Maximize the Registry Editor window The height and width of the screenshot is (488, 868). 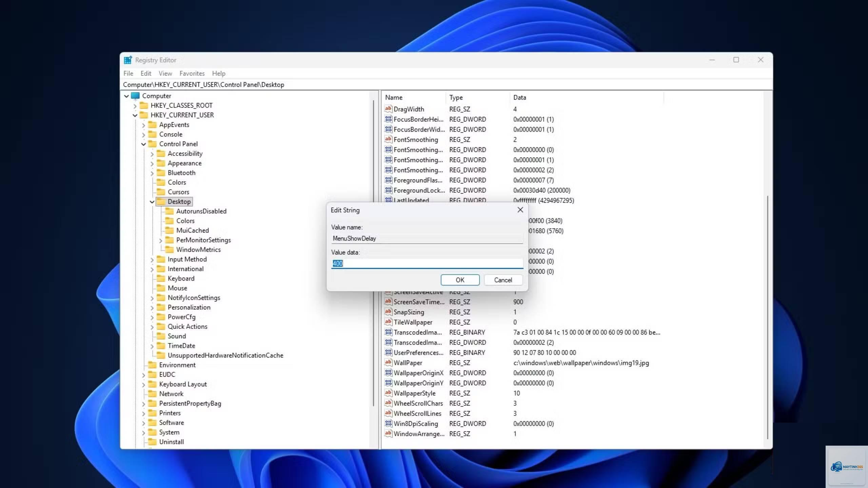[x=736, y=60]
